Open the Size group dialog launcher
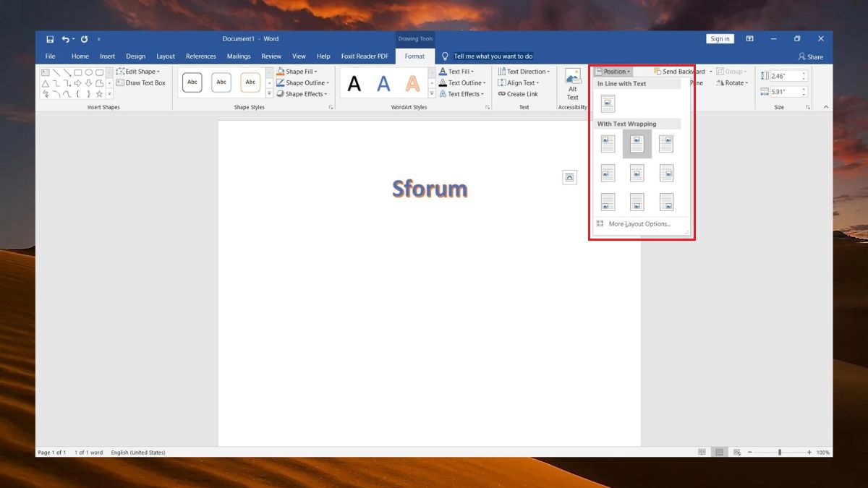 808,107
